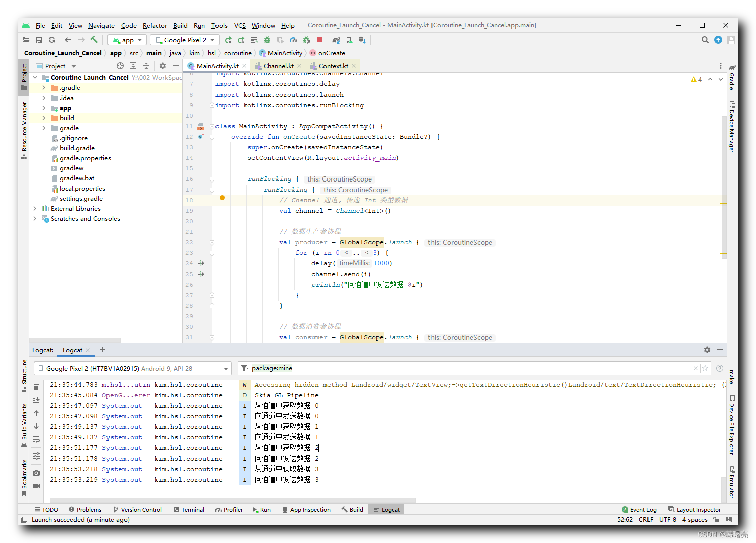Image resolution: width=756 pixels, height=543 pixels.
Task: Open the SDK Manager toolbar icon
Action: (362, 40)
